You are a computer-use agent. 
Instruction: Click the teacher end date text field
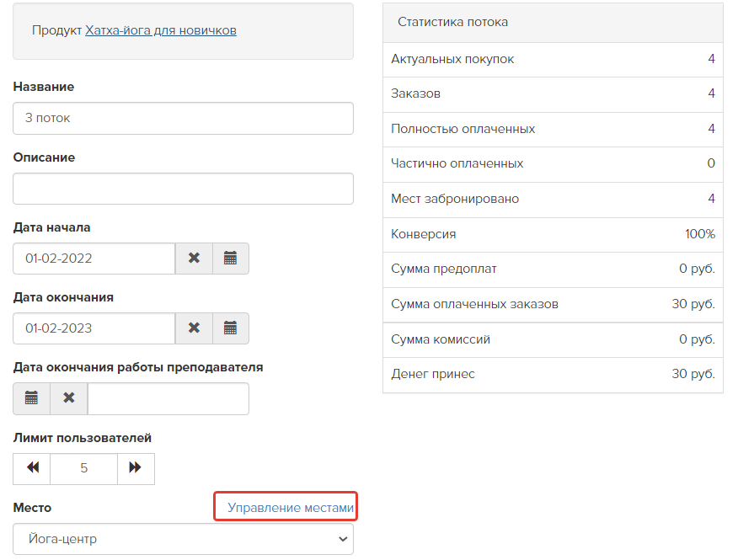click(x=168, y=398)
